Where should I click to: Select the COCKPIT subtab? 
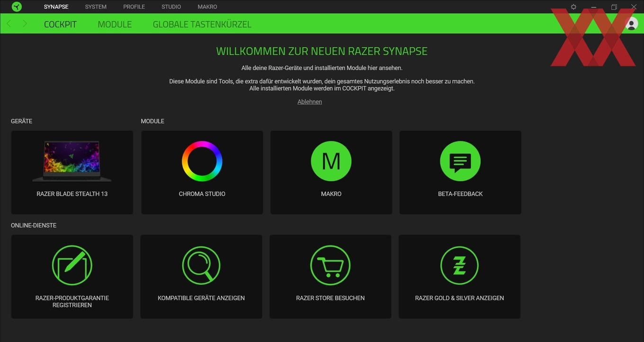(x=60, y=24)
